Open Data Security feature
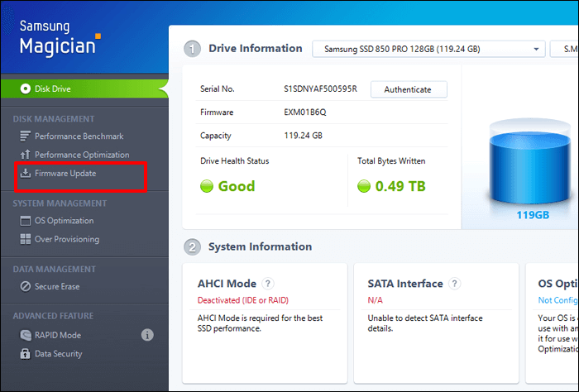 tap(59, 354)
